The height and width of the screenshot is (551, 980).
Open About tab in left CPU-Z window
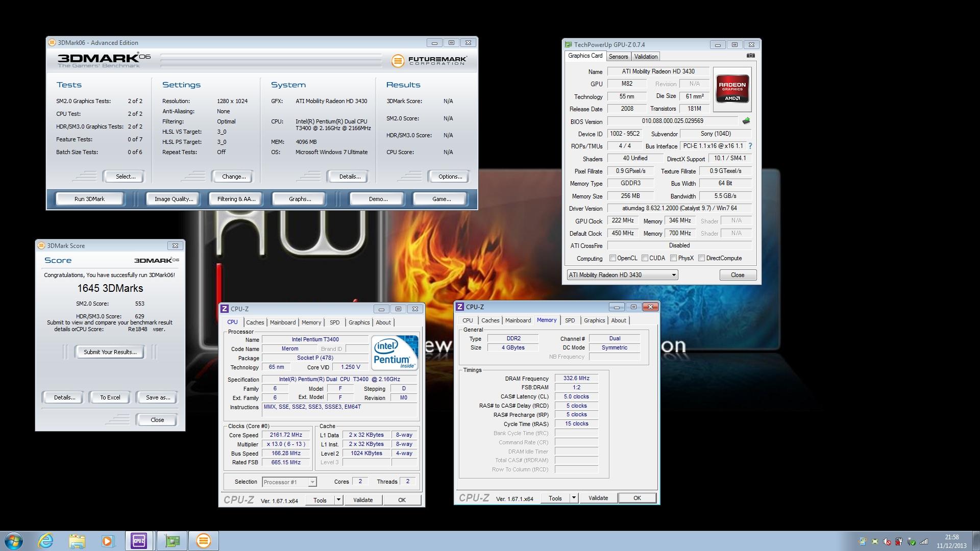pyautogui.click(x=383, y=322)
